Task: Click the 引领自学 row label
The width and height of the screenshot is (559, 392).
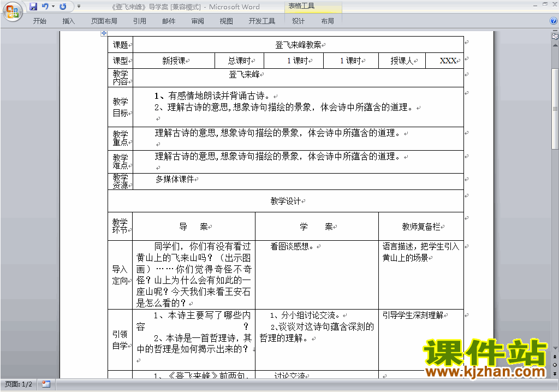Action: (x=120, y=340)
